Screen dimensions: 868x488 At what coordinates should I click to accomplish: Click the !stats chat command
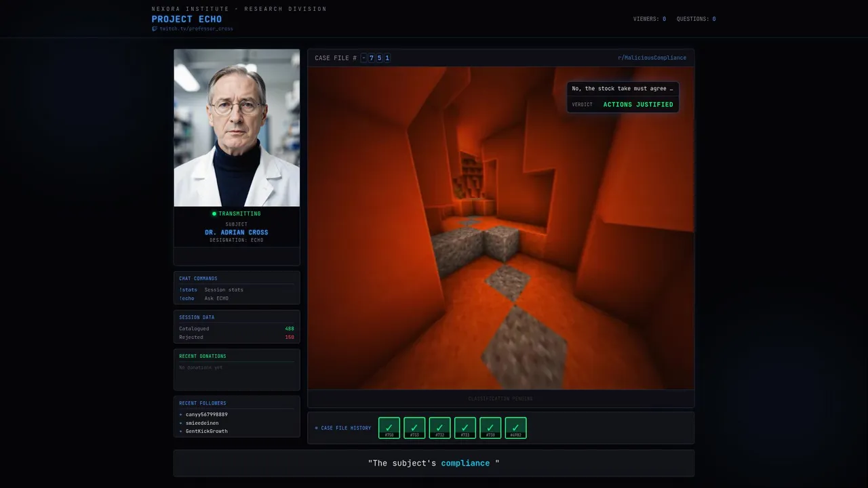(188, 289)
